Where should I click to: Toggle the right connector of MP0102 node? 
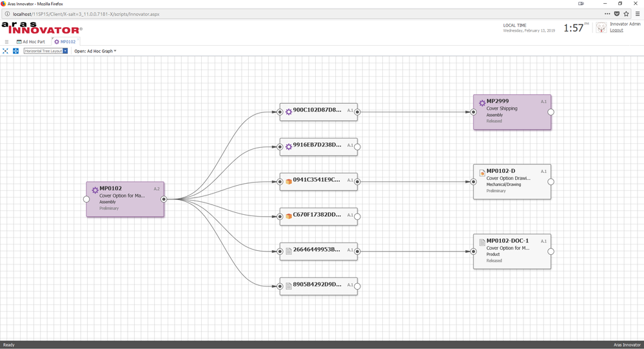click(x=164, y=199)
